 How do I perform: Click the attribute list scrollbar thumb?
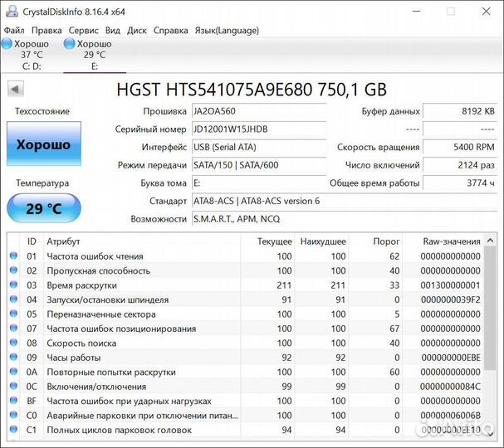pos(490,309)
